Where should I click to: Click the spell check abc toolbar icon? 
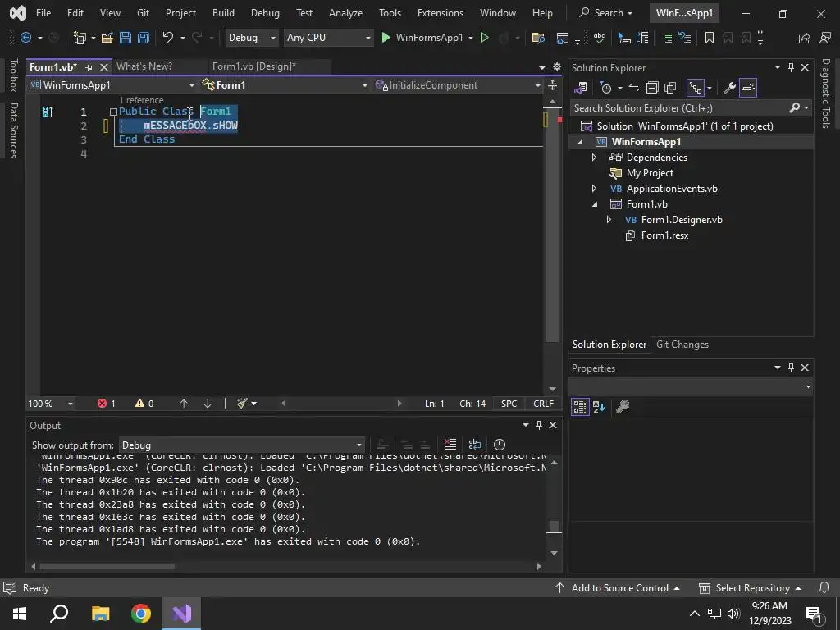[599, 38]
